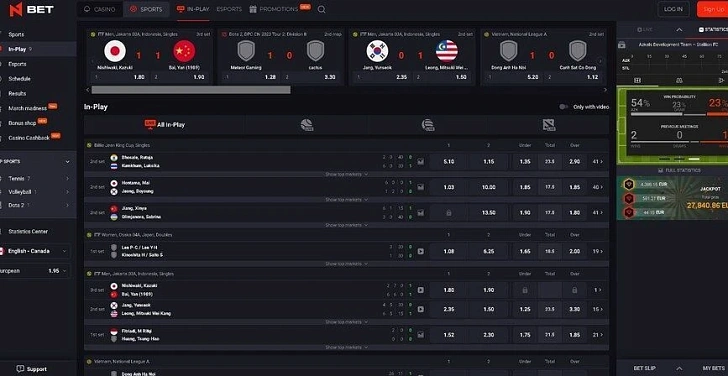
Task: Select the All In-Play tab
Action: 165,124
